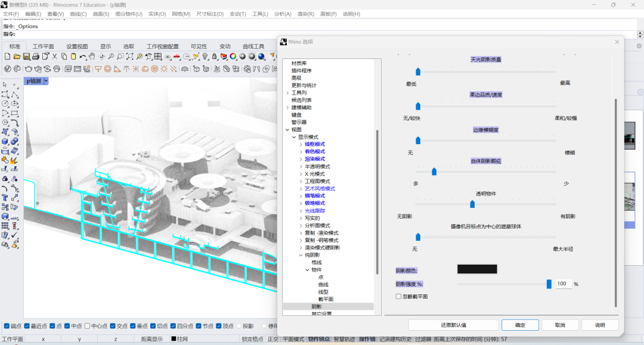This screenshot has height=345, width=644.
Task: Click the four viewports layout icon
Action: 157,56
